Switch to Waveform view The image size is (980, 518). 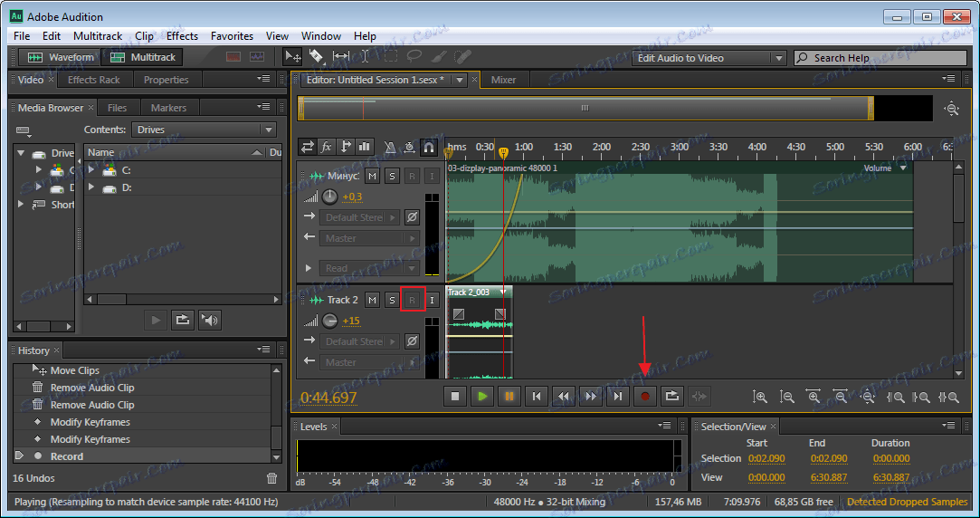(61, 57)
